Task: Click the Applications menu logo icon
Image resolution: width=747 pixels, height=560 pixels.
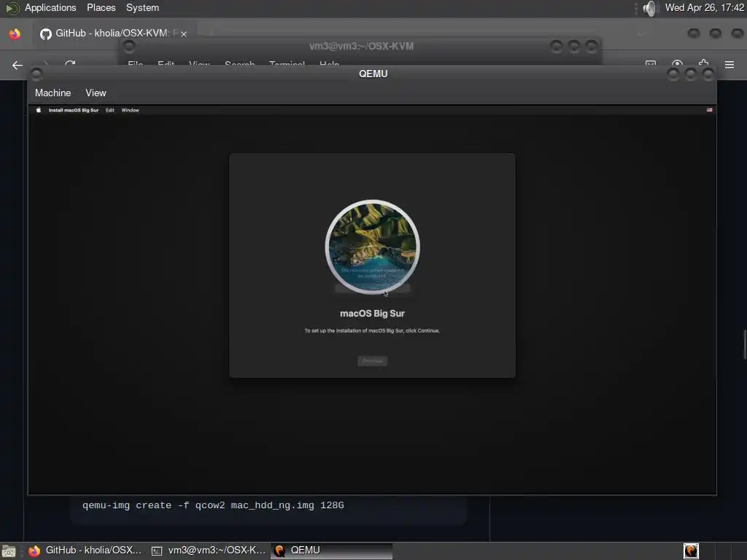Action: coord(12,8)
